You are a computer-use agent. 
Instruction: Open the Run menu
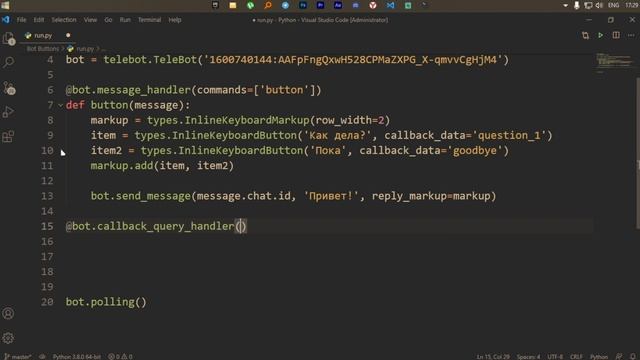click(125, 20)
